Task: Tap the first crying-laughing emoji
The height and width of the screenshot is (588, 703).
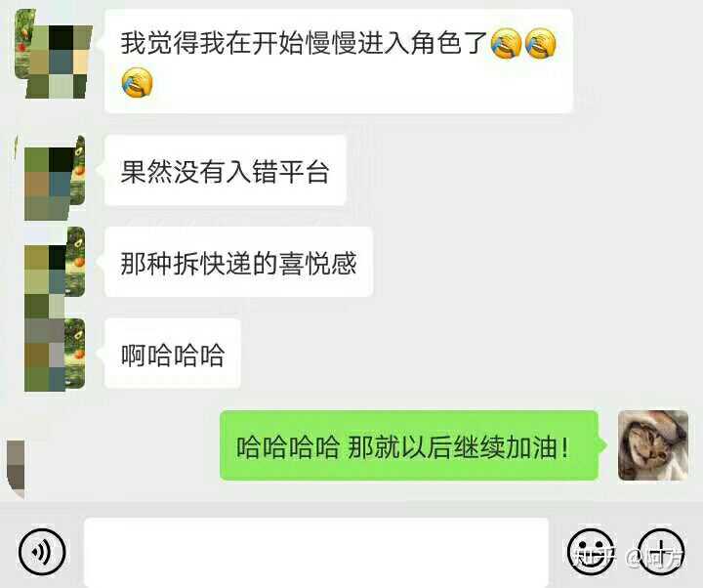Action: (x=506, y=44)
